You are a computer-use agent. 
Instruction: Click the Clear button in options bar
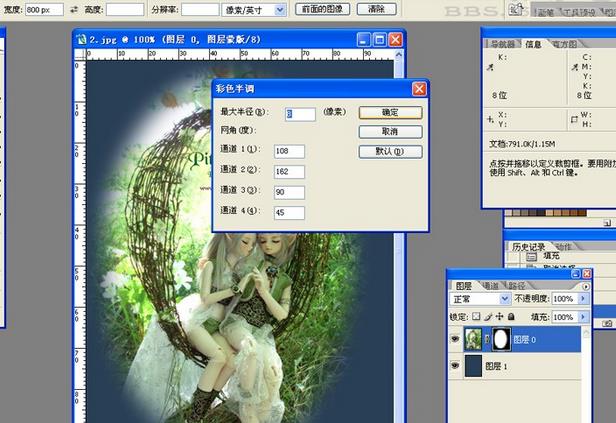[x=376, y=9]
